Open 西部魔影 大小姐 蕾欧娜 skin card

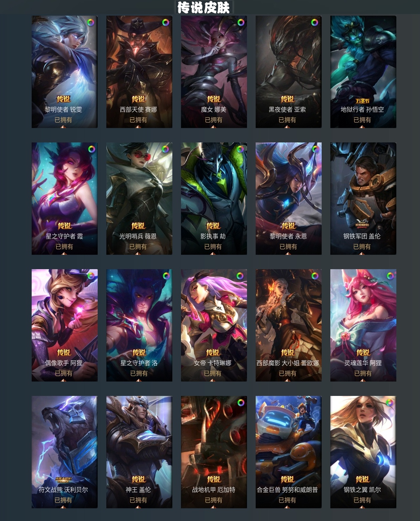pos(289,325)
